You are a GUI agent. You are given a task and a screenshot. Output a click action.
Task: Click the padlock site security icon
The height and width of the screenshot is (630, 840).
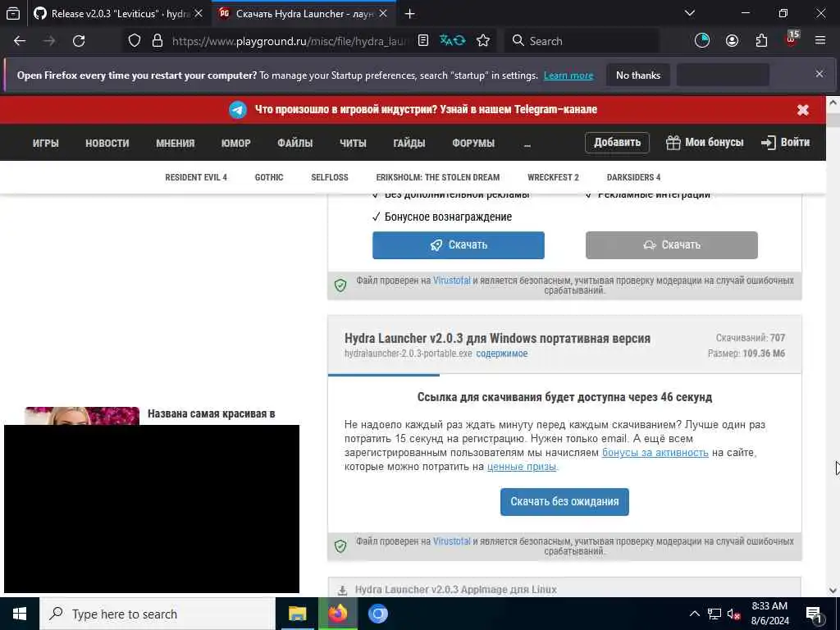pyautogui.click(x=157, y=41)
